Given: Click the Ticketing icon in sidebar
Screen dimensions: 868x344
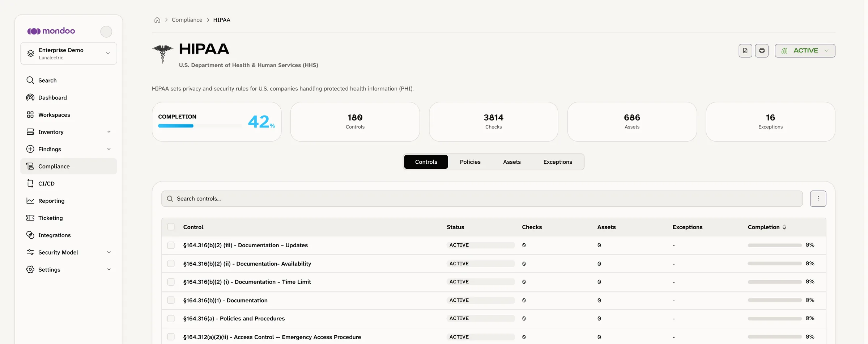Looking at the screenshot, I should 30,218.
